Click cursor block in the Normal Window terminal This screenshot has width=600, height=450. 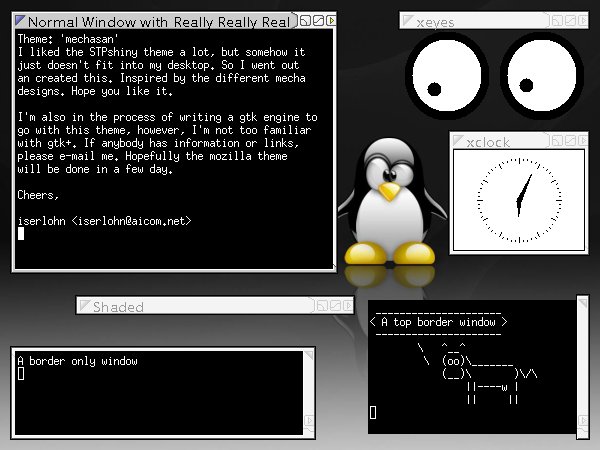(x=21, y=233)
